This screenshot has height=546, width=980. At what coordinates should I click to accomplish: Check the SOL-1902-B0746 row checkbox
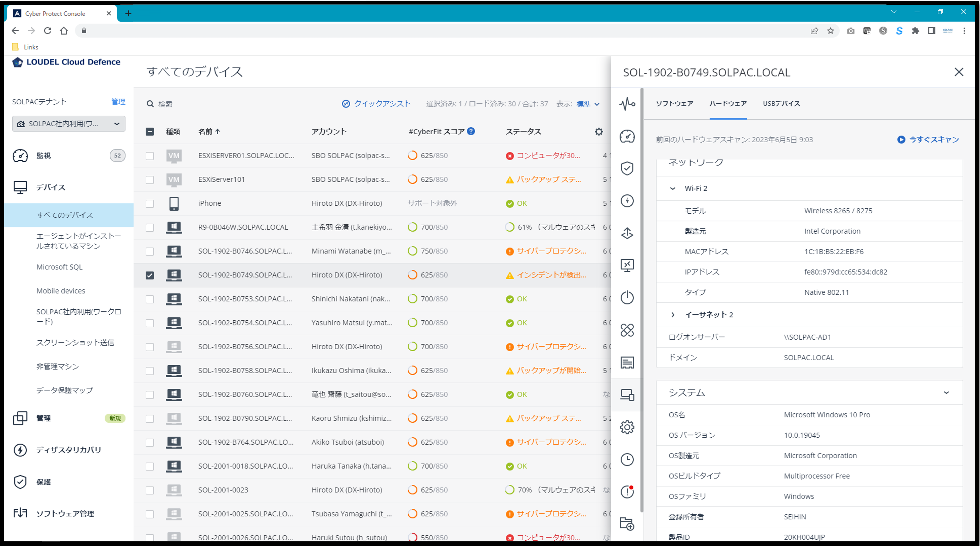coord(150,252)
